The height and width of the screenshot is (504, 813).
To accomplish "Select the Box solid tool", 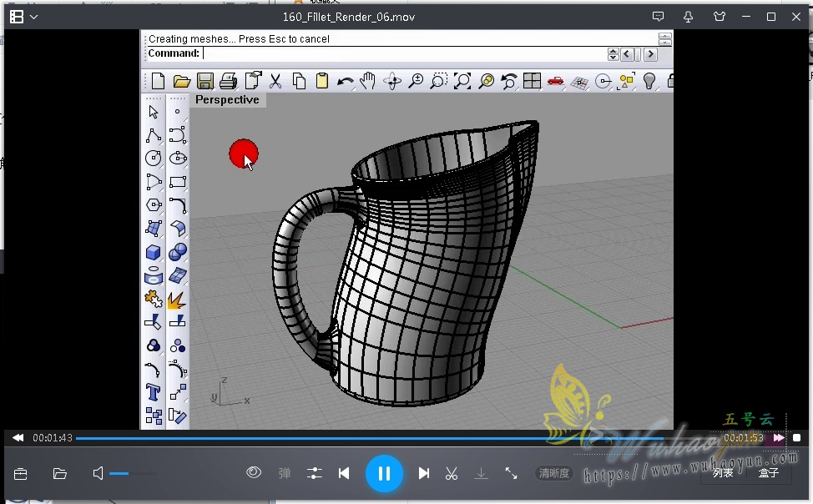I will tap(154, 253).
